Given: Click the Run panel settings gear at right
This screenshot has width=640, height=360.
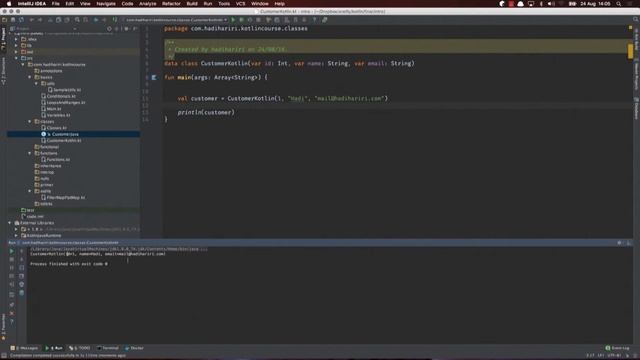Looking at the screenshot, I should pos(619,243).
